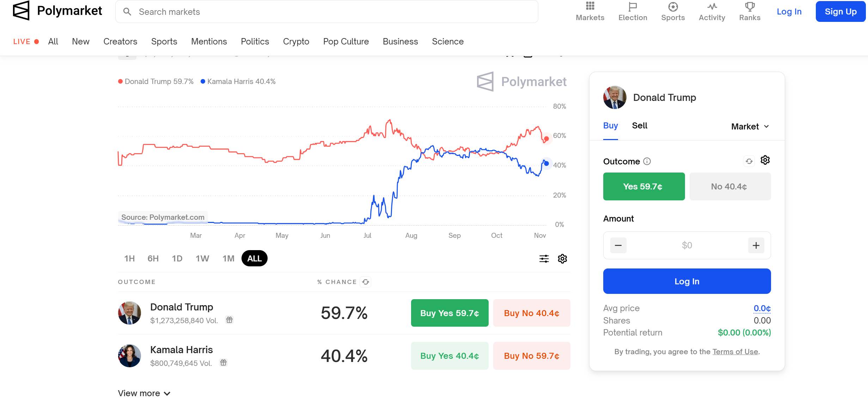Expand the Market order type dropdown
This screenshot has height=405, width=868.
750,126
